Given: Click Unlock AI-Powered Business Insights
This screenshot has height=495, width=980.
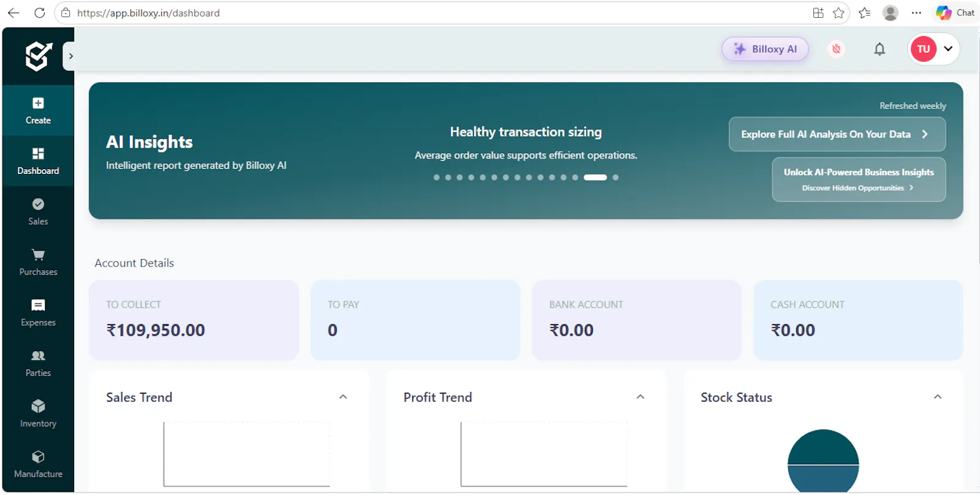Looking at the screenshot, I should point(859,179).
